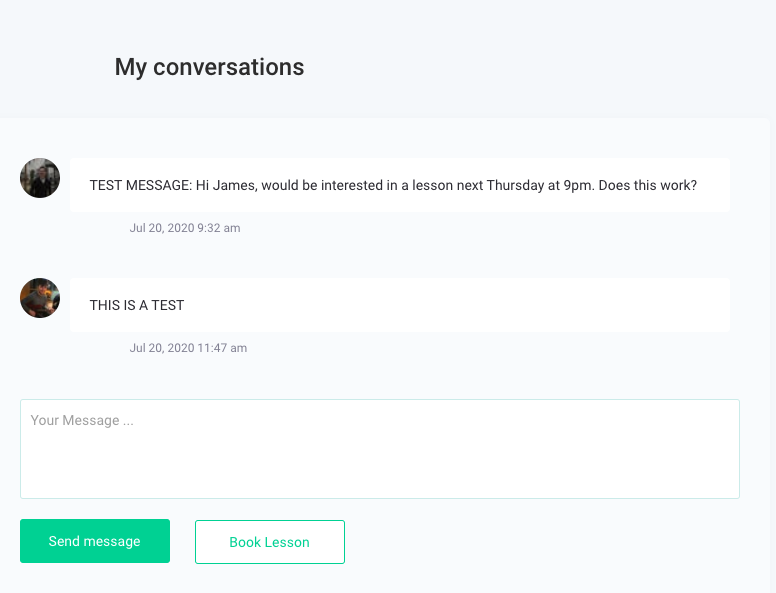Viewport: 776px width, 593px height.
Task: Click the word Thursday in first message
Action: 515,185
